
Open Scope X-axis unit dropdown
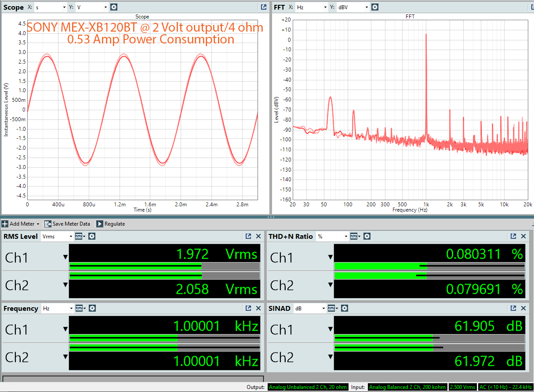(50, 7)
